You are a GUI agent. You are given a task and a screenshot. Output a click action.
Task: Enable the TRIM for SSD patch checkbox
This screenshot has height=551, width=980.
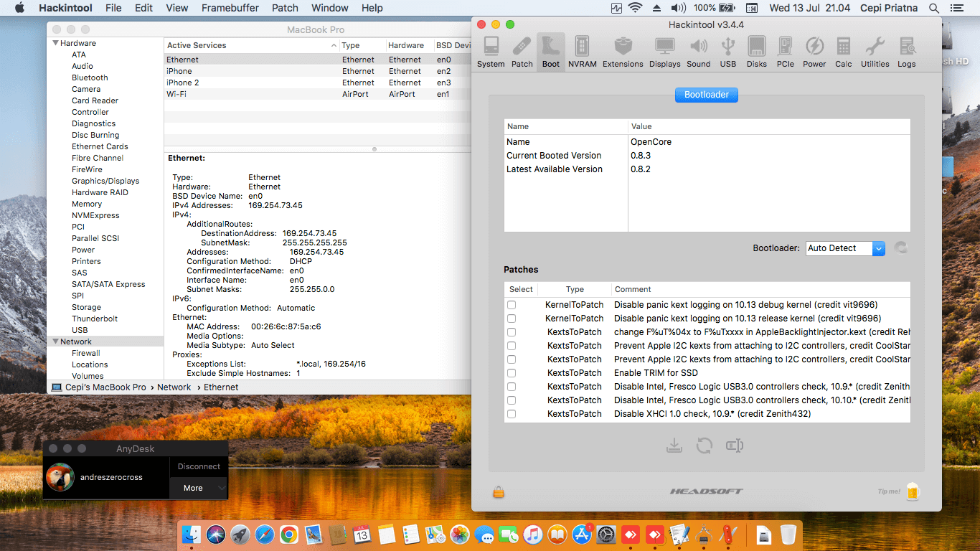(512, 373)
